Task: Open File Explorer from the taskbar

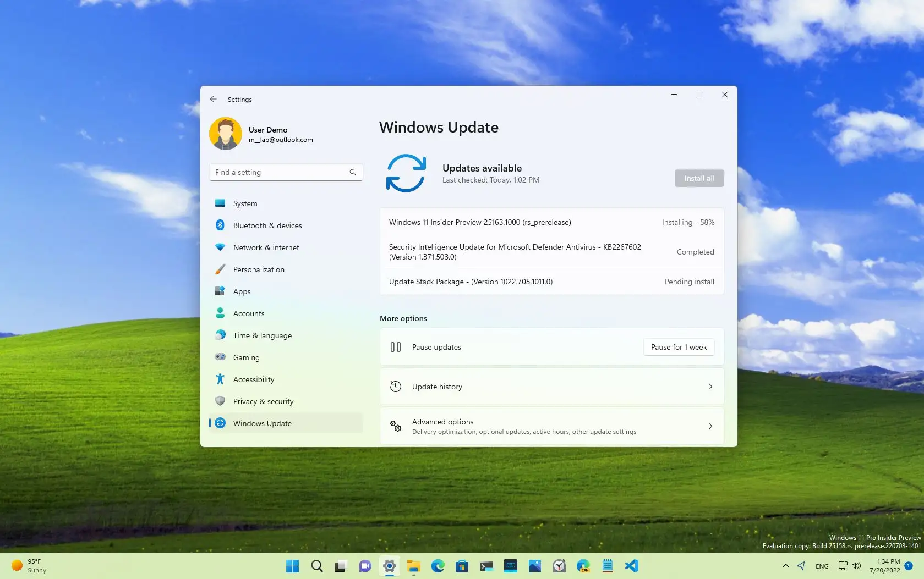Action: click(414, 566)
